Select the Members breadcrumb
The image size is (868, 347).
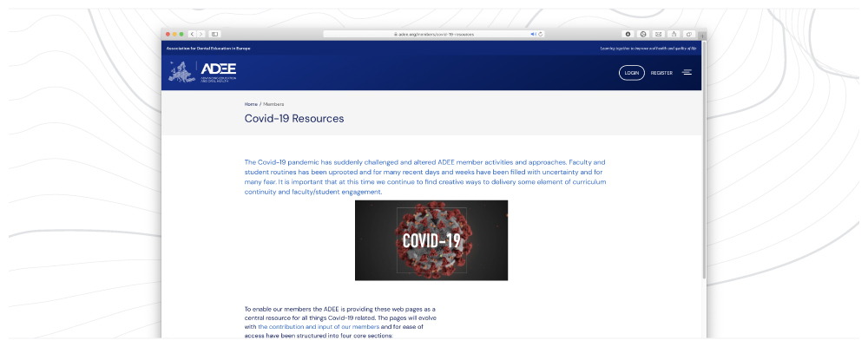(273, 104)
